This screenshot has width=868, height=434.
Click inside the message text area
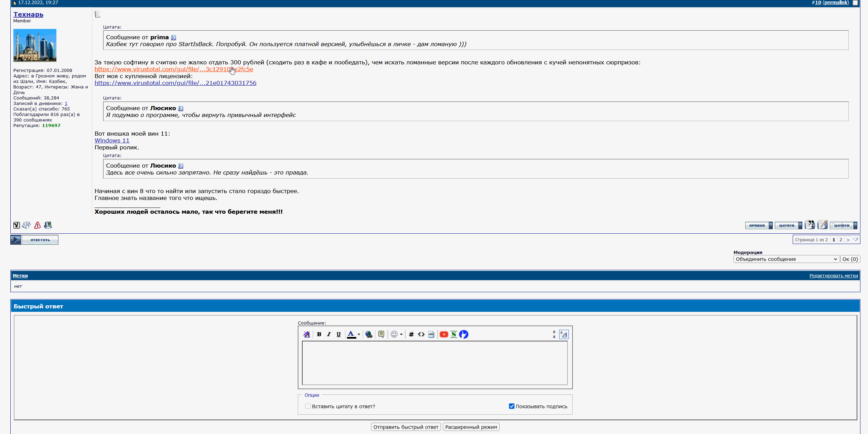point(435,363)
